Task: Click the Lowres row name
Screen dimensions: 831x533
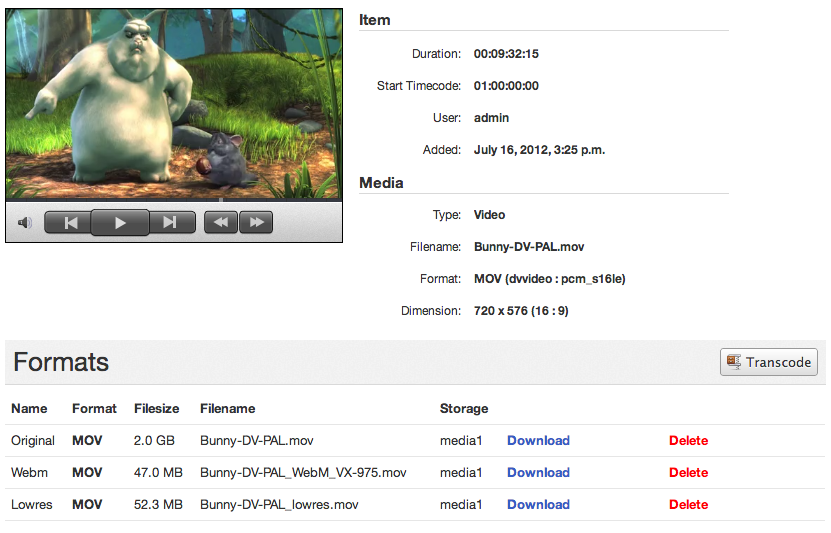Action: tap(32, 505)
